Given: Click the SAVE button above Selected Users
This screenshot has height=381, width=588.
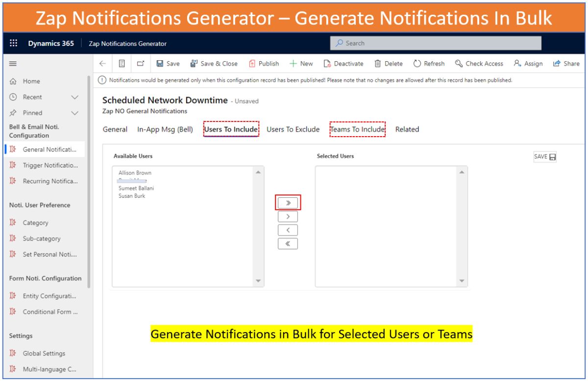Looking at the screenshot, I should 544,156.
